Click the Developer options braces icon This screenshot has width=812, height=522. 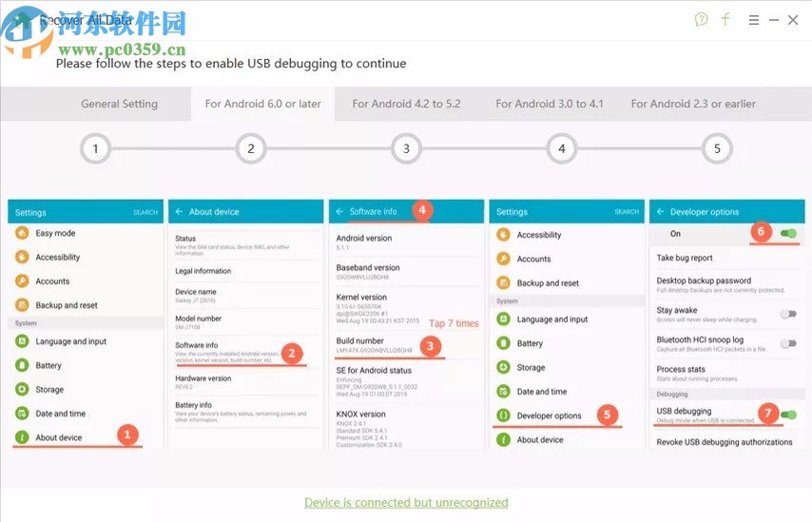(503, 416)
